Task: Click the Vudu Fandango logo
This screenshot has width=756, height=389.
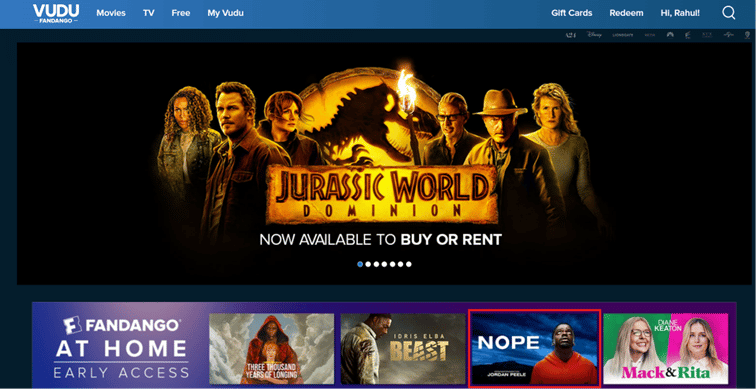Action: (x=56, y=13)
